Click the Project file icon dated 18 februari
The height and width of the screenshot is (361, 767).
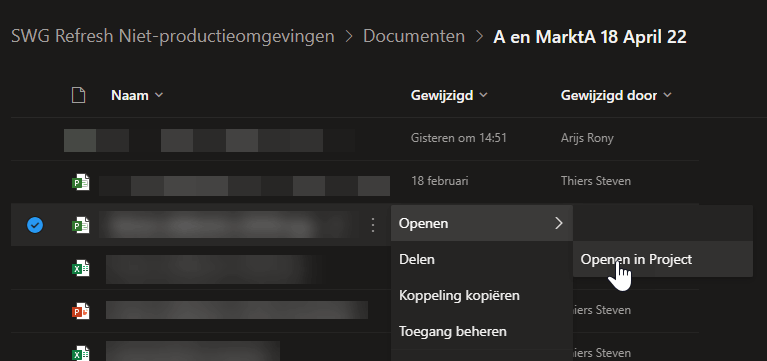[x=81, y=182]
